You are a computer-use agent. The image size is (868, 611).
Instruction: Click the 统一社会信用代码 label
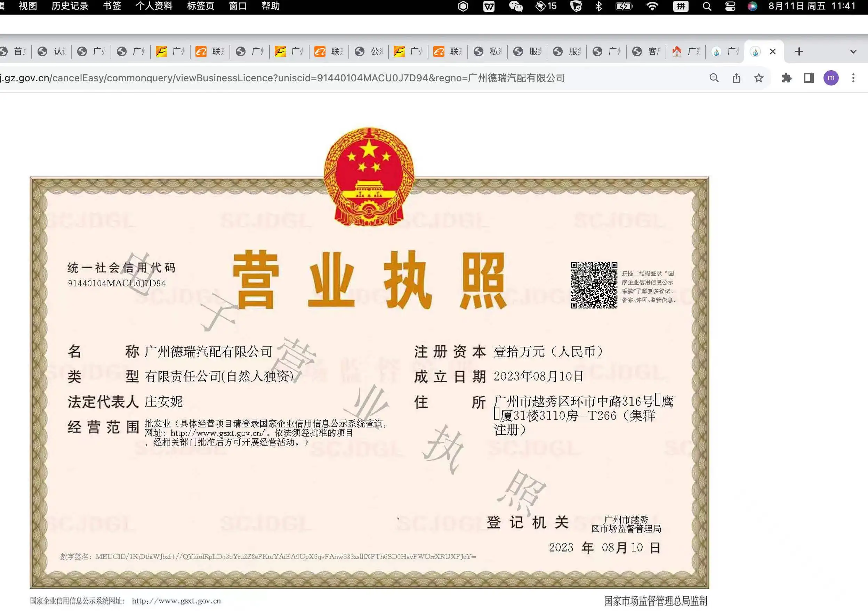coord(121,268)
